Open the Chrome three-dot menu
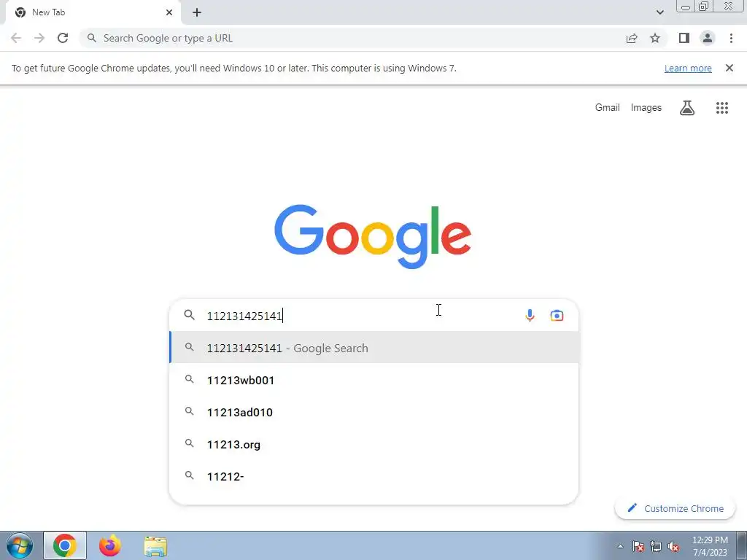Viewport: 747px width, 560px height. (731, 38)
